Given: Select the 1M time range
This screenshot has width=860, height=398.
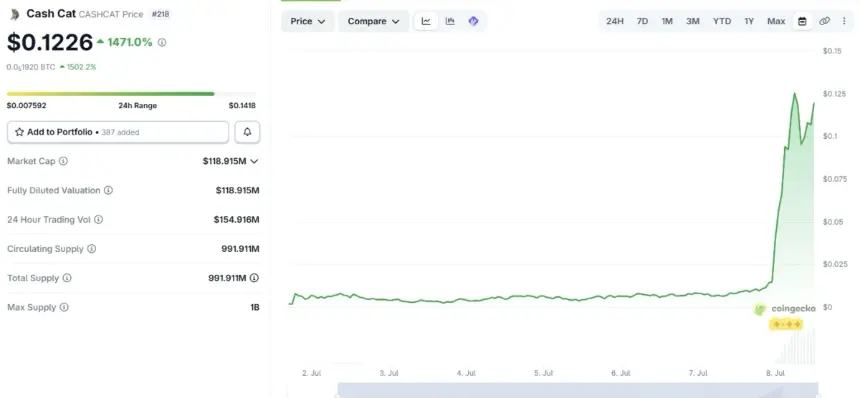Looking at the screenshot, I should pyautogui.click(x=667, y=21).
